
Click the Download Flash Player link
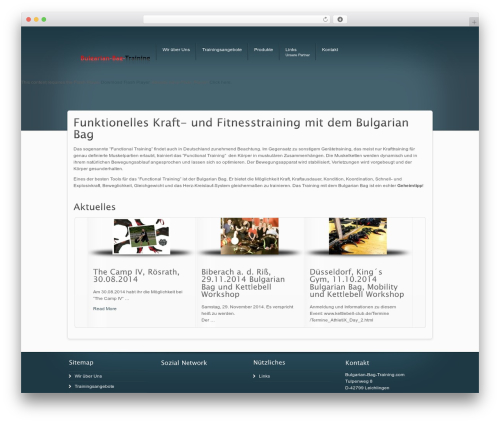(x=125, y=82)
